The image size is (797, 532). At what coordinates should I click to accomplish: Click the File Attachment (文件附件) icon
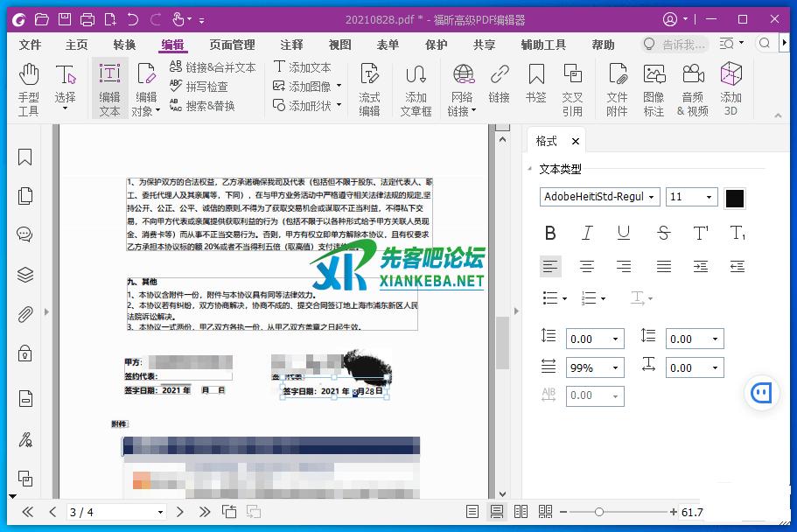click(x=617, y=87)
